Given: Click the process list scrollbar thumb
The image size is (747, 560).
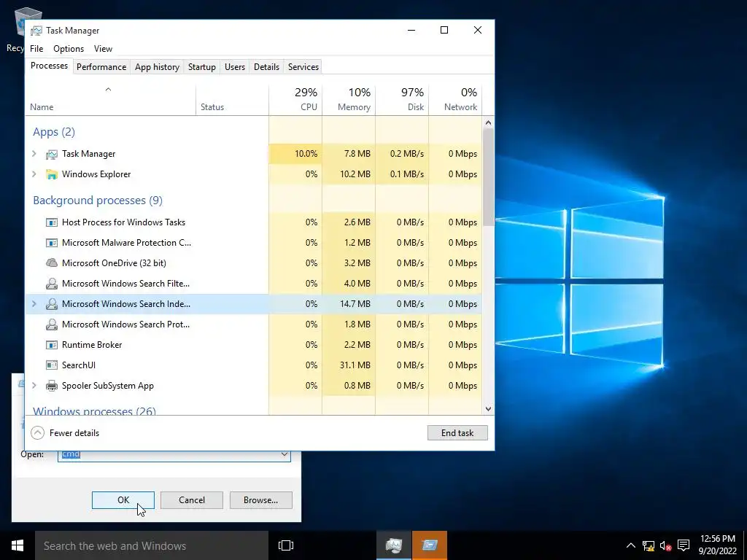Looking at the screenshot, I should point(488,177).
